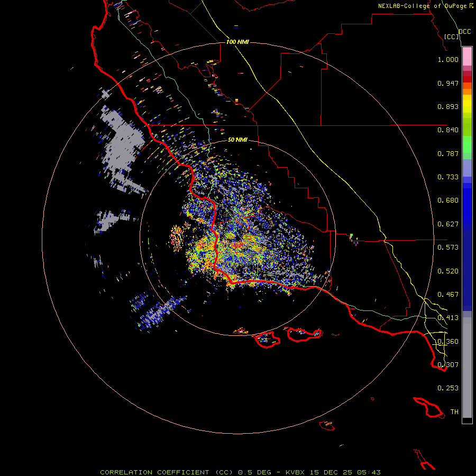
Task: Click the 0.787 legend value
Action: (448, 153)
